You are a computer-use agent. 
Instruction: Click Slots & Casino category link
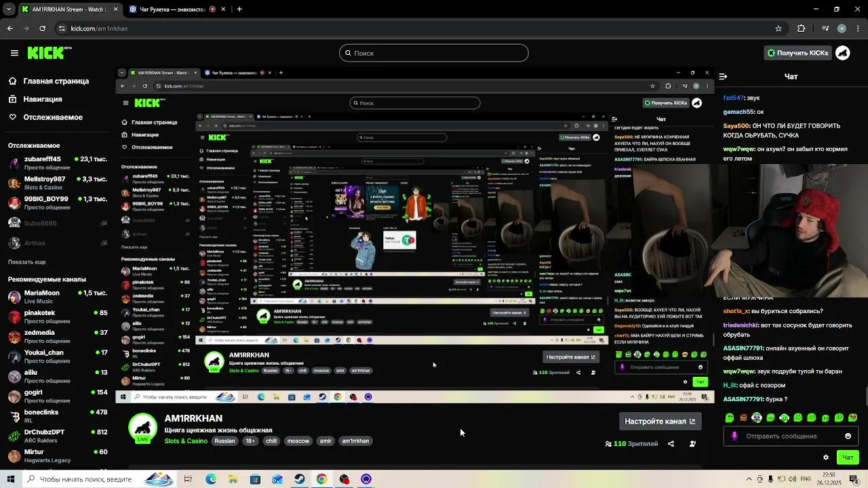tap(186, 441)
